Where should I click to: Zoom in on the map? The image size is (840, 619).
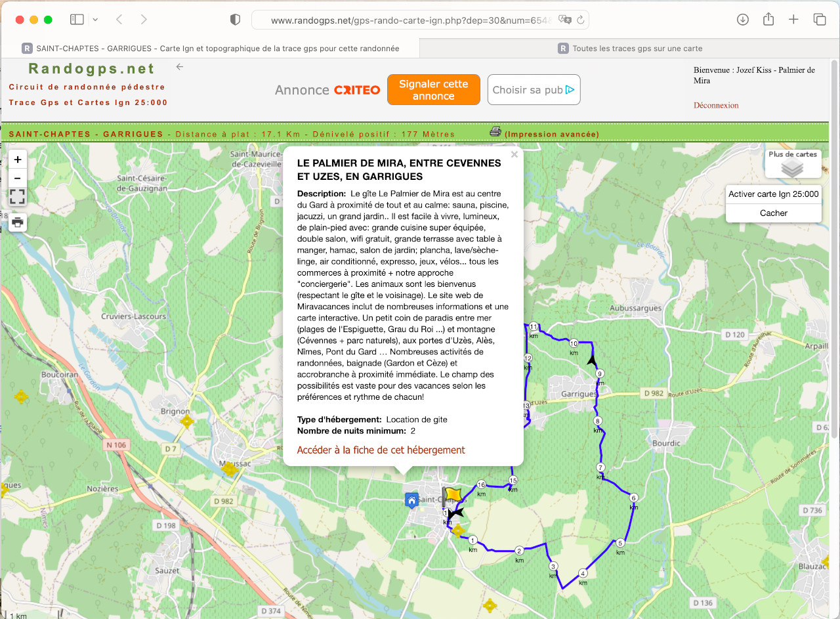click(18, 159)
